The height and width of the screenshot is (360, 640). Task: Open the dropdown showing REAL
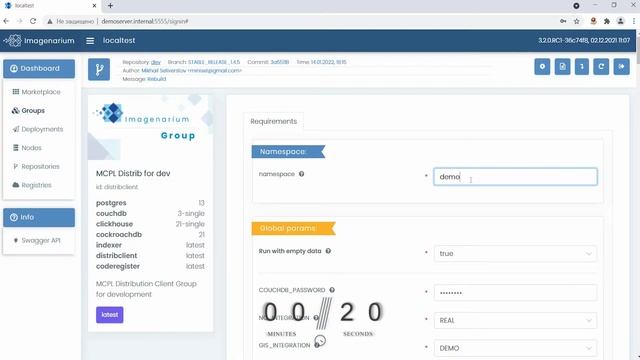(515, 320)
